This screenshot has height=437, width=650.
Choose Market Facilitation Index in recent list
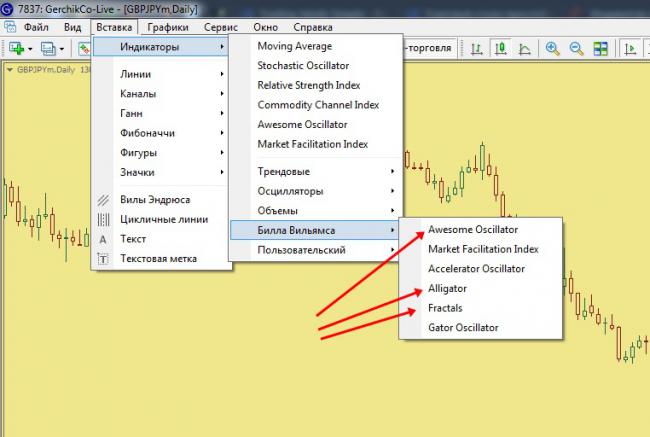pyautogui.click(x=313, y=144)
